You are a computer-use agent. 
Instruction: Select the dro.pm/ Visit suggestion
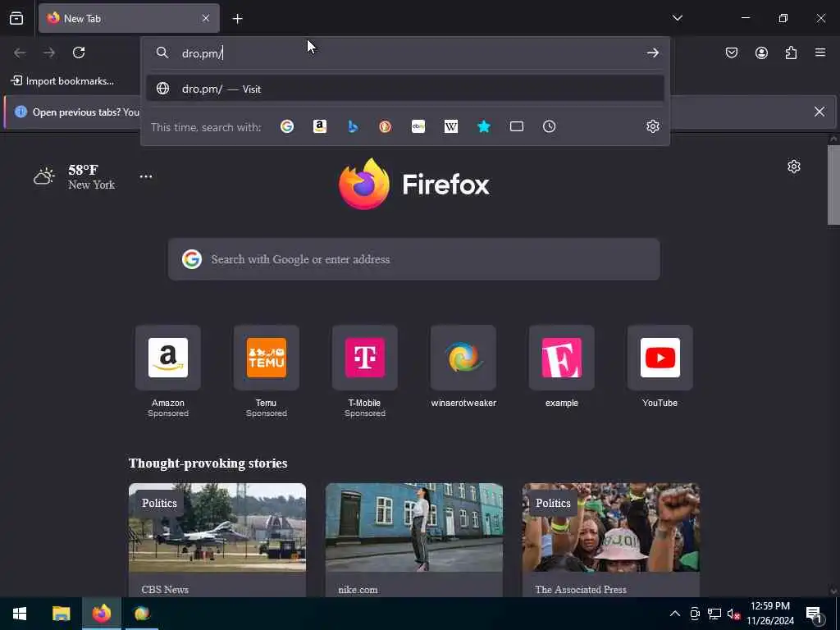pyautogui.click(x=405, y=89)
